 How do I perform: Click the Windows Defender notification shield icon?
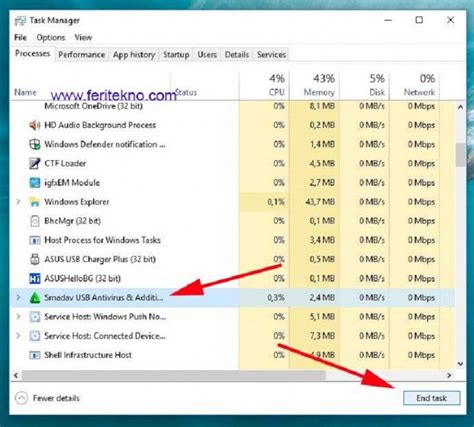35,144
